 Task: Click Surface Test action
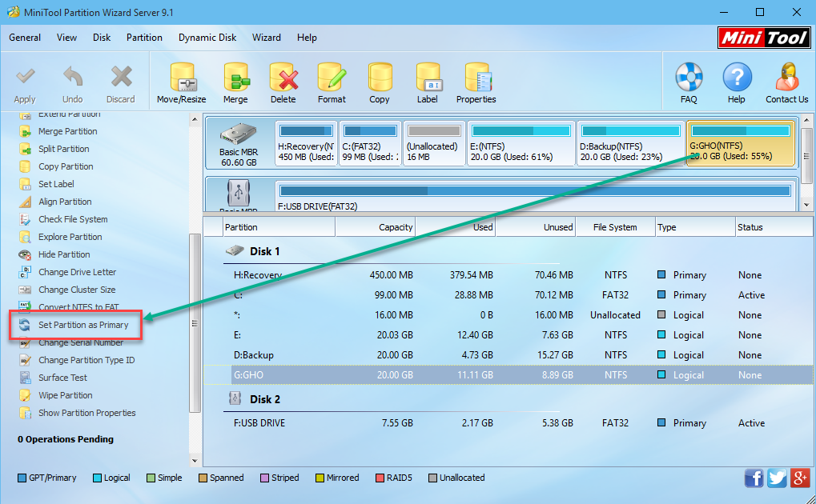click(x=62, y=378)
